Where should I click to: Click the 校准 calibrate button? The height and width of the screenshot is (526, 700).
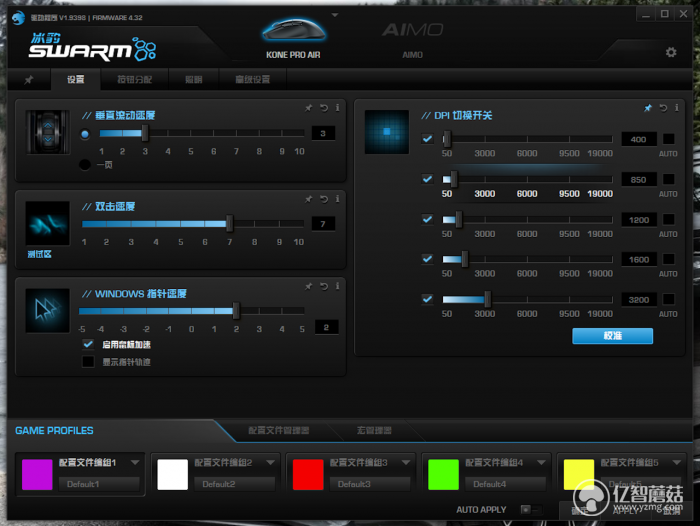[612, 336]
